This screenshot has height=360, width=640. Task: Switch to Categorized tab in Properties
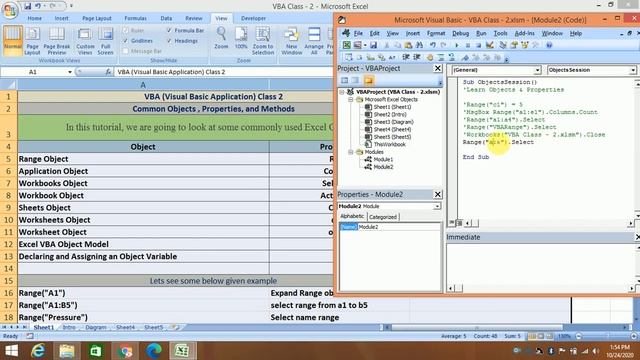(x=383, y=217)
